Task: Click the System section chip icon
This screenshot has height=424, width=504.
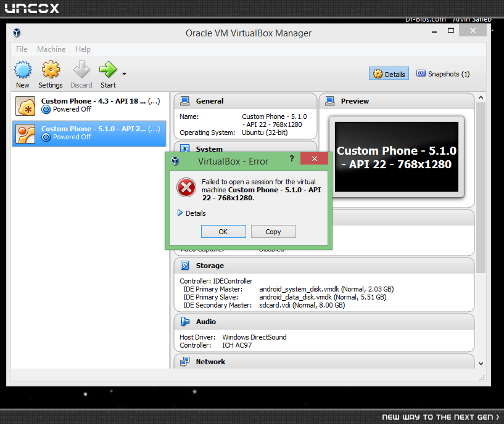Action: click(185, 149)
